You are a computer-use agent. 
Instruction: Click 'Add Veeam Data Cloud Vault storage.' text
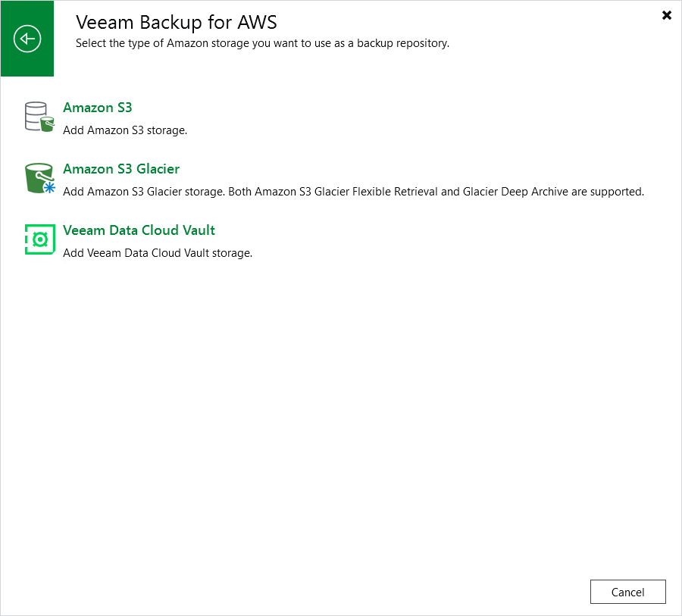coord(158,253)
